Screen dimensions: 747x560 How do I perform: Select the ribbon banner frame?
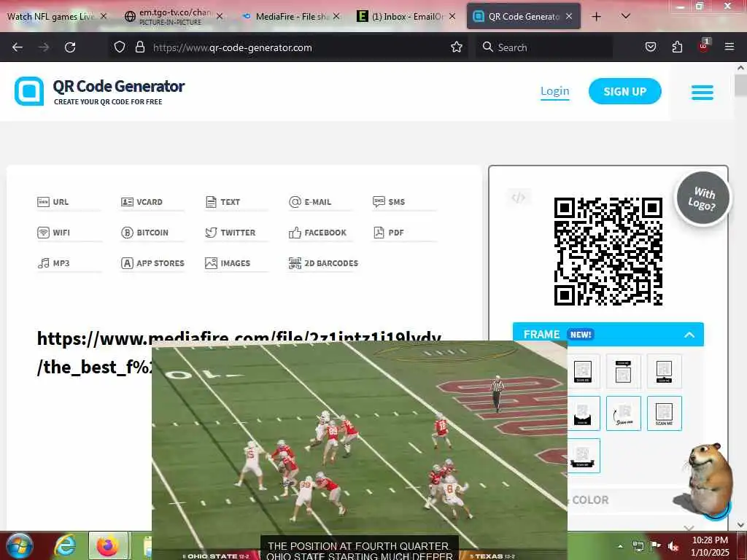(x=582, y=456)
